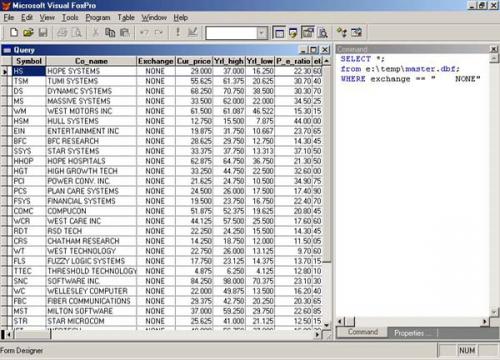Switch to the Properties tab

[x=409, y=333]
